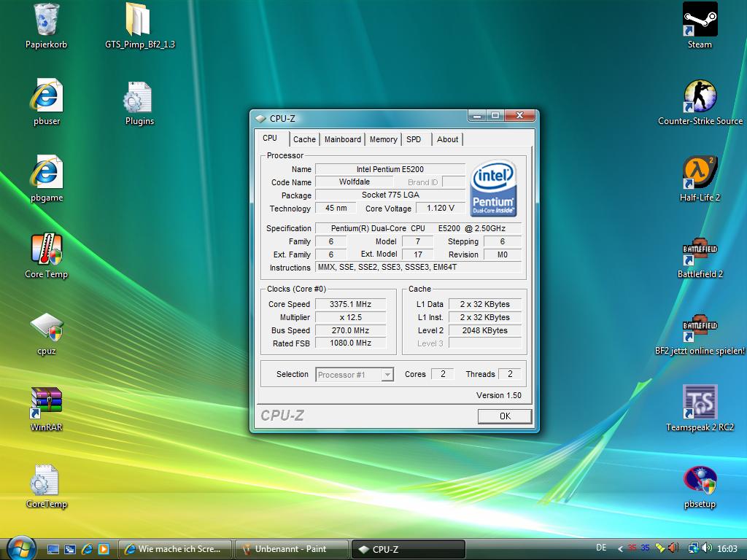Click the L1 Inst. 2 x 32 KBytes value
The image size is (747, 560).
pyautogui.click(x=485, y=317)
